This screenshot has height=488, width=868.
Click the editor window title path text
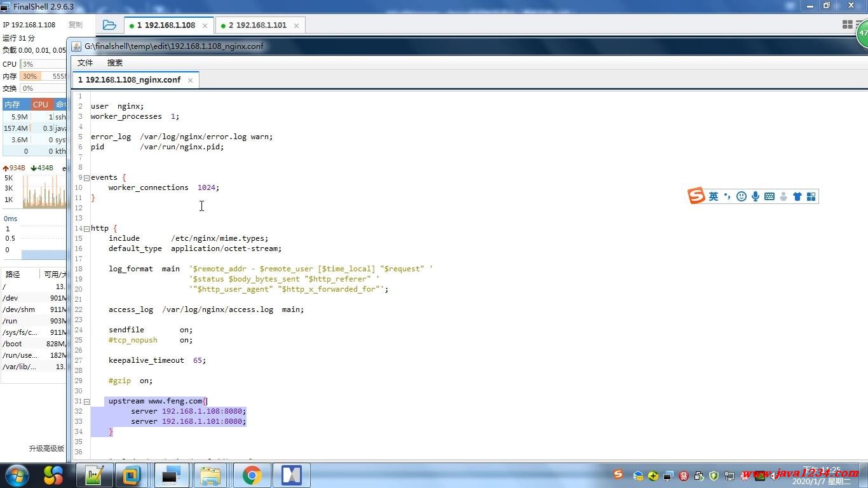click(x=173, y=46)
